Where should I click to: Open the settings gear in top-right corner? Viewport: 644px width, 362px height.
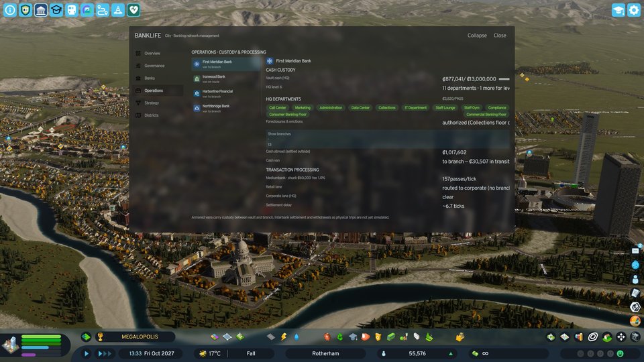coord(634,10)
